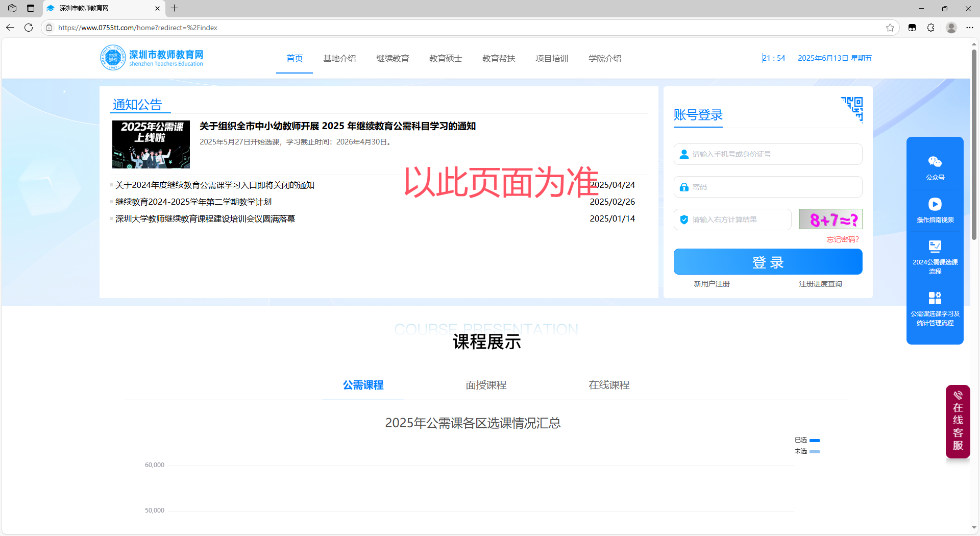
Task: Click the 在线客服 support widget
Action: tap(958, 422)
